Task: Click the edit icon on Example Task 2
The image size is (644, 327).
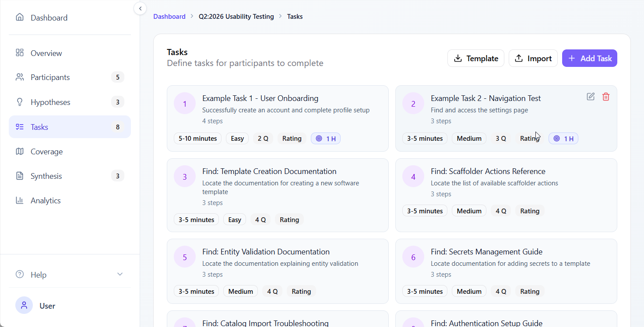Action: coord(591,97)
